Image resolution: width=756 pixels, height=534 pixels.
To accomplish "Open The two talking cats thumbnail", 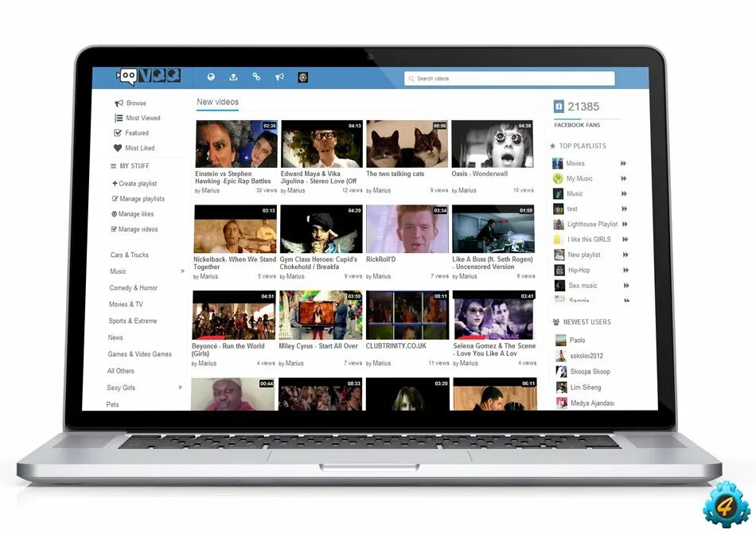I will [x=407, y=144].
